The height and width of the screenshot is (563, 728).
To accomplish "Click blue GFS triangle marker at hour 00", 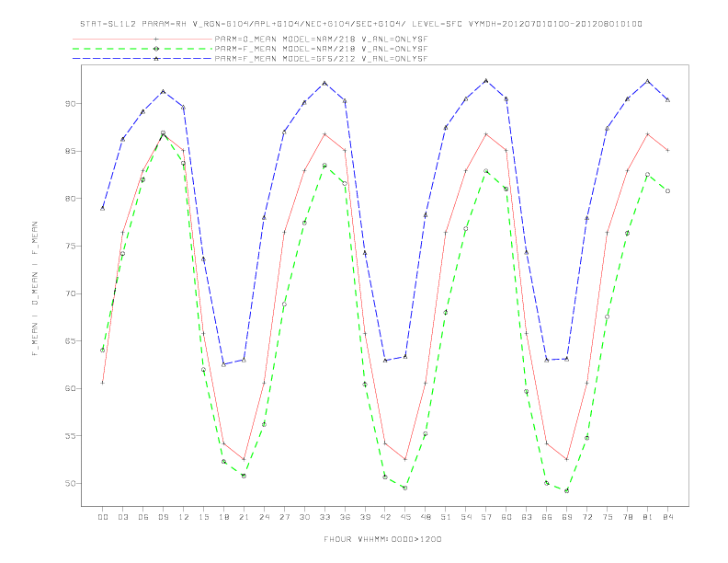I will [x=103, y=209].
